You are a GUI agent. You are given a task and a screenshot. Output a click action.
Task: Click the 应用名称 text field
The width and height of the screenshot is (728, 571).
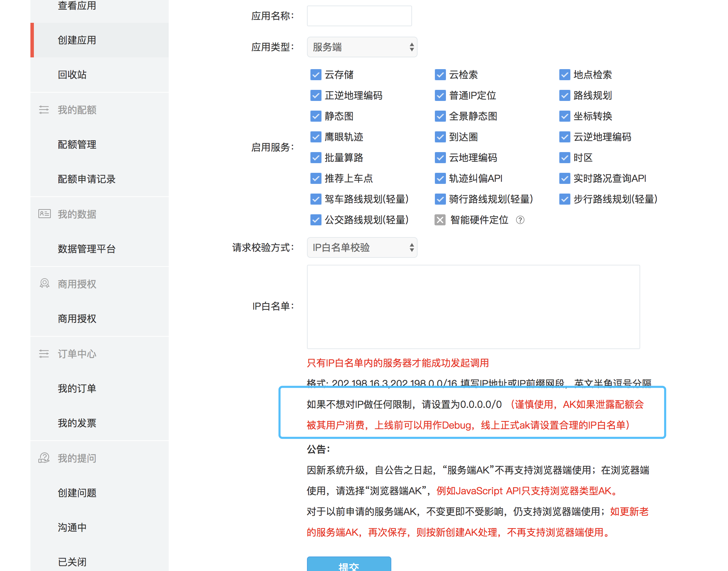point(359,16)
